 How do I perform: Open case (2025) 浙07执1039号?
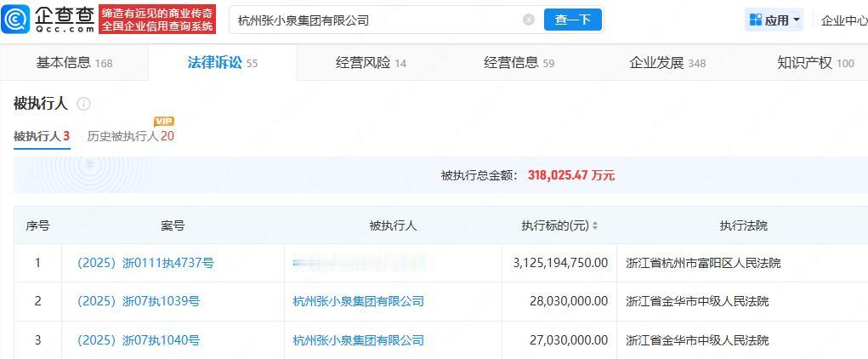point(138,301)
